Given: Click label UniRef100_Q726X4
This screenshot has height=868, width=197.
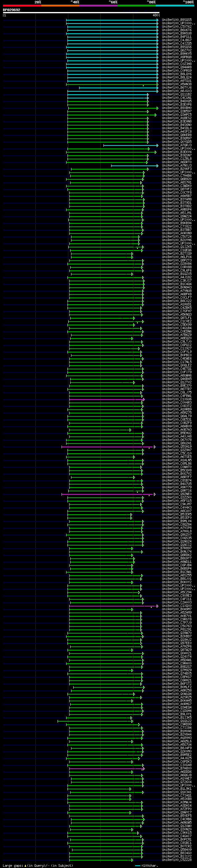Looking at the screenshot, I should pos(177,782).
